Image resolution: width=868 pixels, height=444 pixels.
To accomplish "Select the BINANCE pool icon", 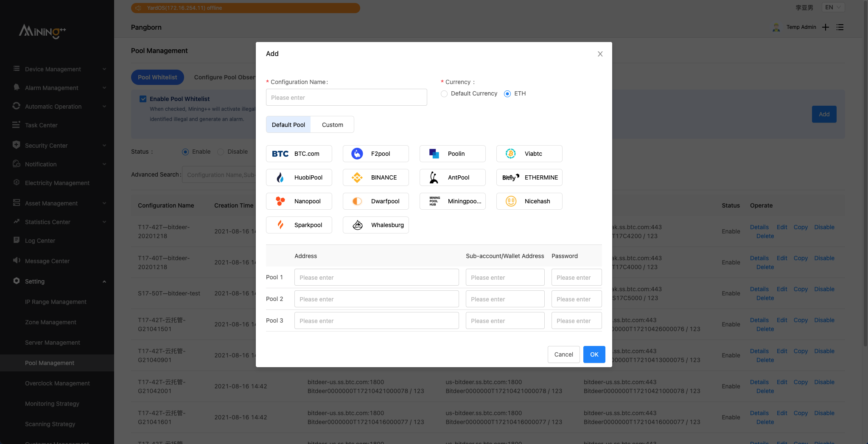I will (357, 177).
